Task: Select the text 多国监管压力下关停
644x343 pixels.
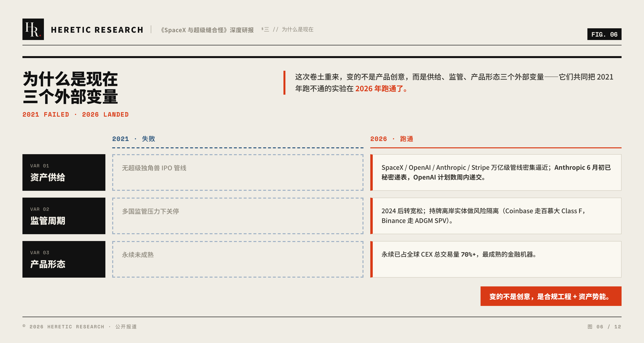Action: click(x=151, y=212)
